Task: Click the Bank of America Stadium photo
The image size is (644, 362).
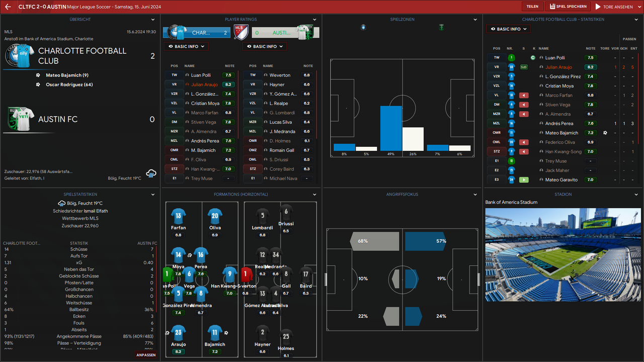Action: tap(562, 255)
